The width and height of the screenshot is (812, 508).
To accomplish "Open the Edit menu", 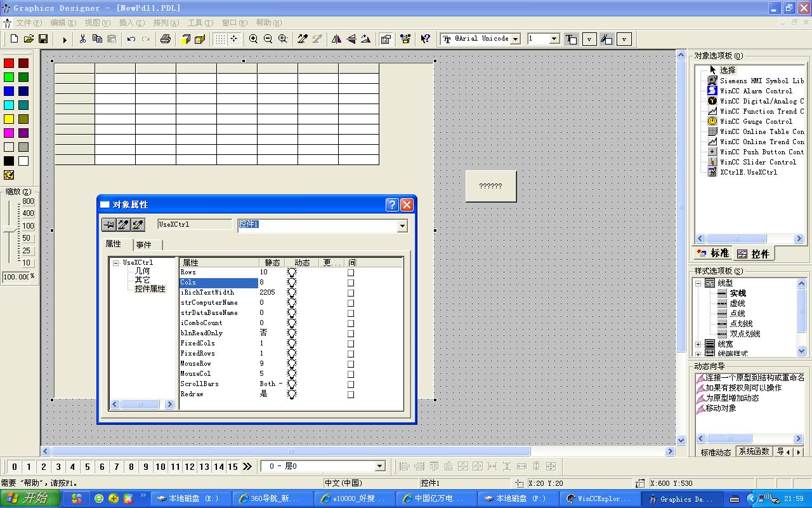I will (x=63, y=23).
